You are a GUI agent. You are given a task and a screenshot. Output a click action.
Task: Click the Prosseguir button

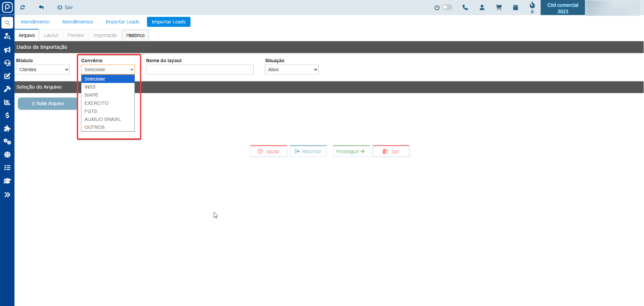pos(351,151)
